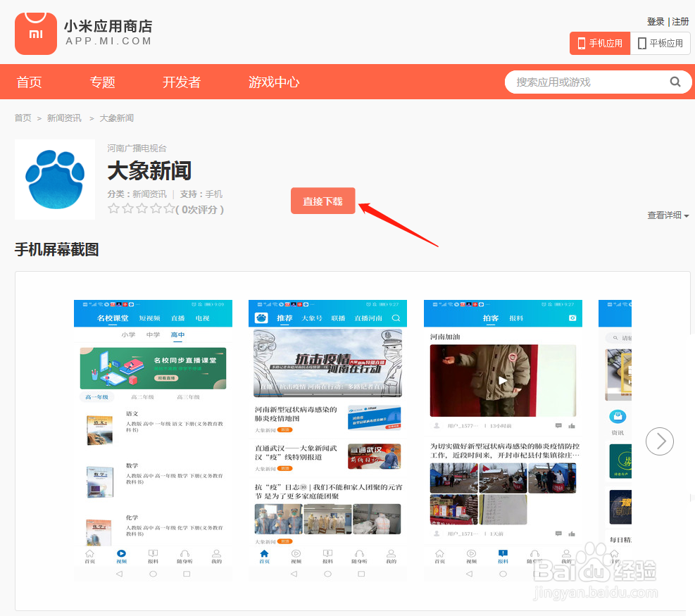Give the app a five-star rating
The image size is (695, 616).
click(169, 208)
